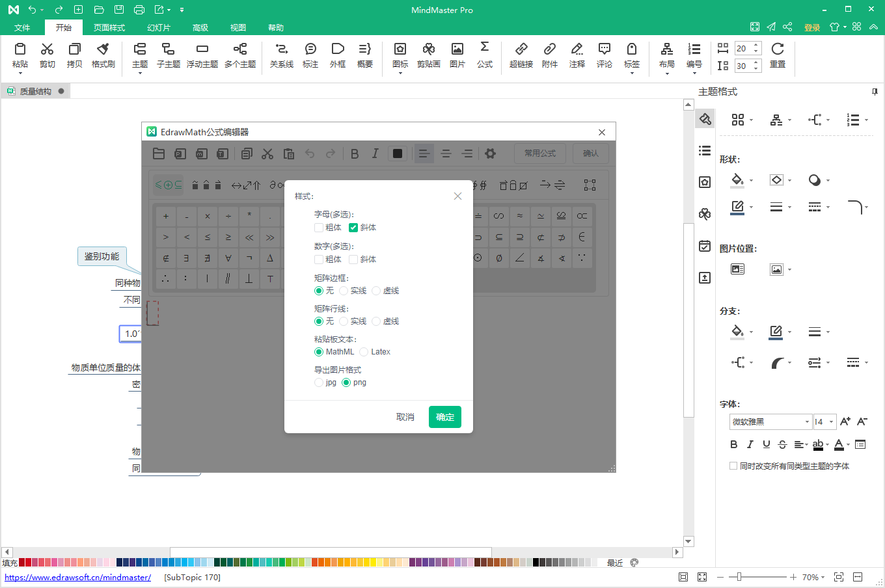Expand the Topic (主题) ribbon dropdown

tap(140, 73)
